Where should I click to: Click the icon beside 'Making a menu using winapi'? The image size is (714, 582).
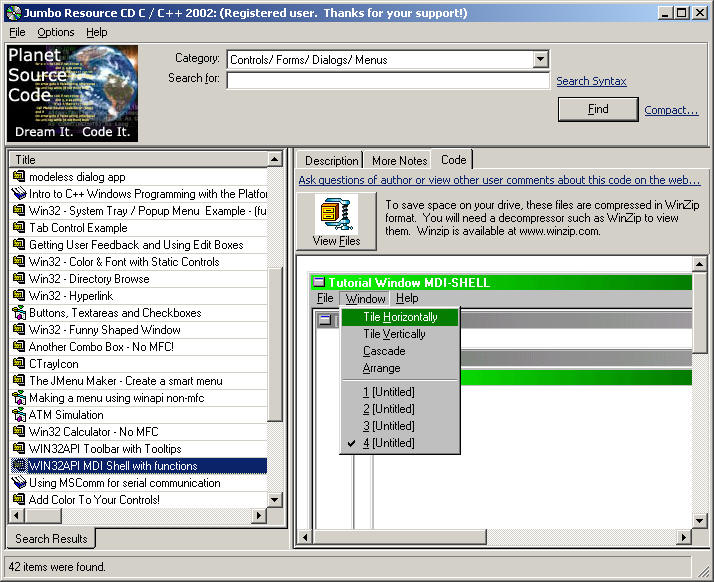point(19,398)
